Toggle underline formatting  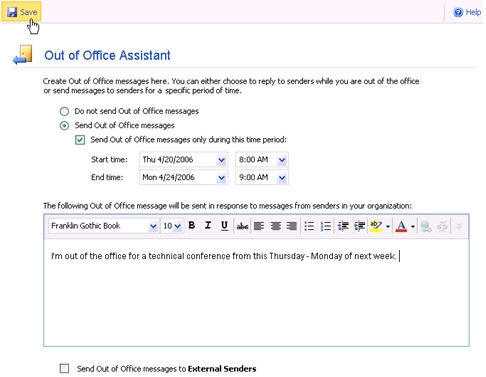224,226
